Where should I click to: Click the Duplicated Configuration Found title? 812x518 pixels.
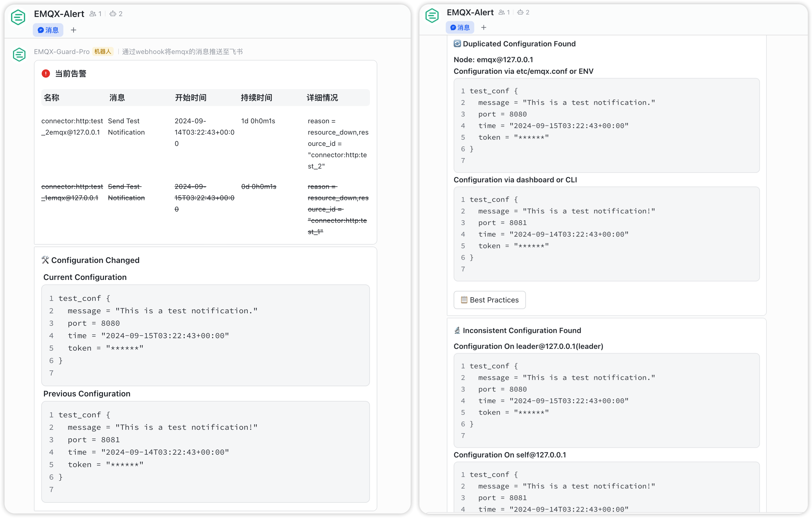coord(519,44)
